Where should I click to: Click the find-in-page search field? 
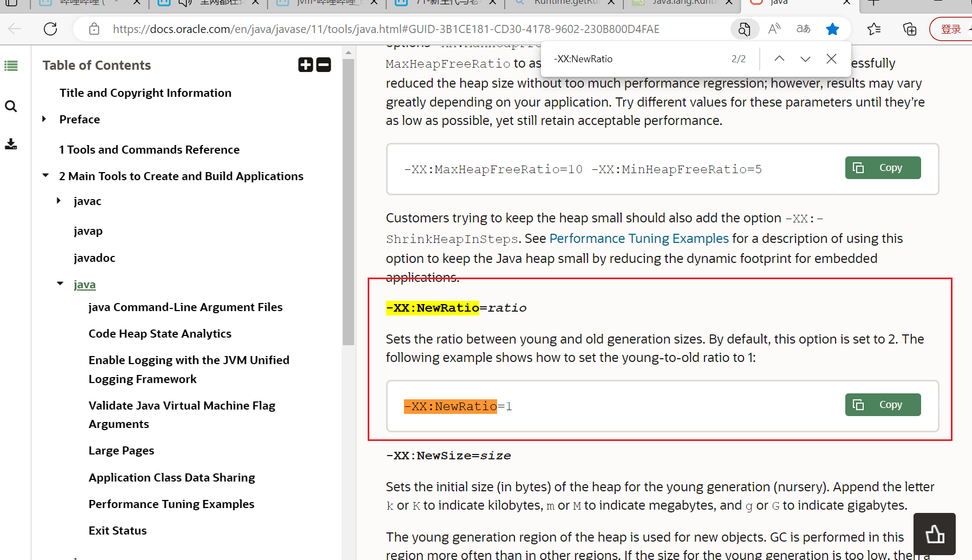point(636,59)
